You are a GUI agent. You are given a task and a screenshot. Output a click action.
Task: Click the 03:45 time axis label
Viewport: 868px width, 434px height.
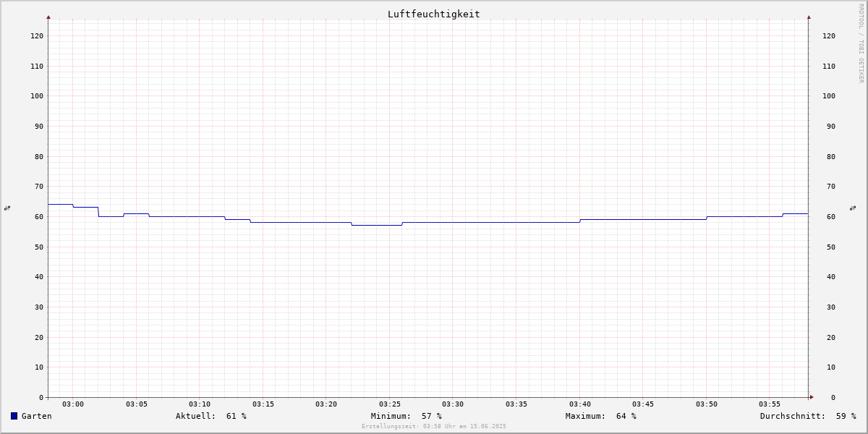[643, 404]
